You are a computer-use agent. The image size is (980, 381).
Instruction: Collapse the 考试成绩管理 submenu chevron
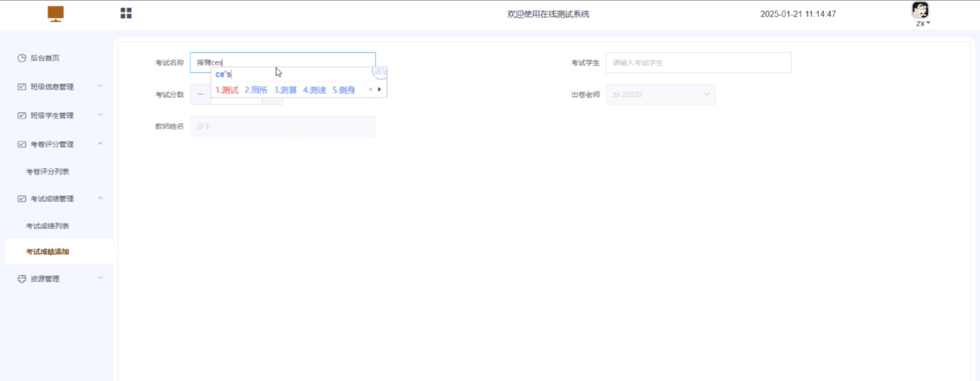(100, 198)
